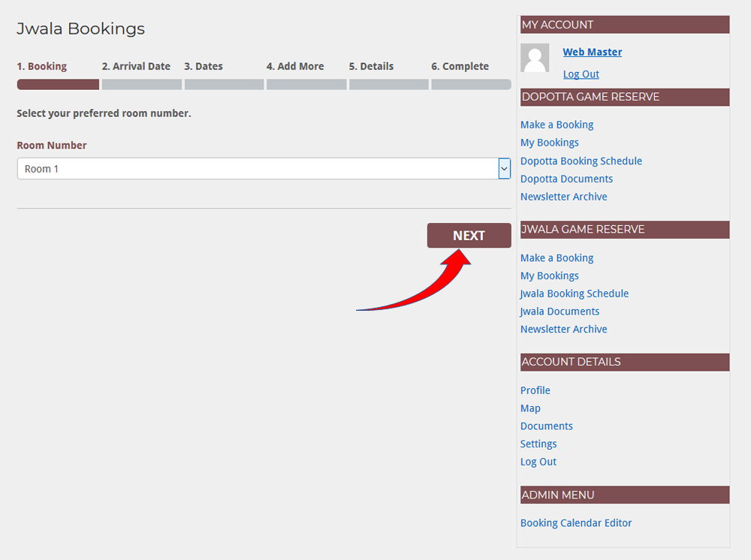Image resolution: width=751 pixels, height=560 pixels.
Task: Open Settings in Account Details
Action: (x=538, y=444)
